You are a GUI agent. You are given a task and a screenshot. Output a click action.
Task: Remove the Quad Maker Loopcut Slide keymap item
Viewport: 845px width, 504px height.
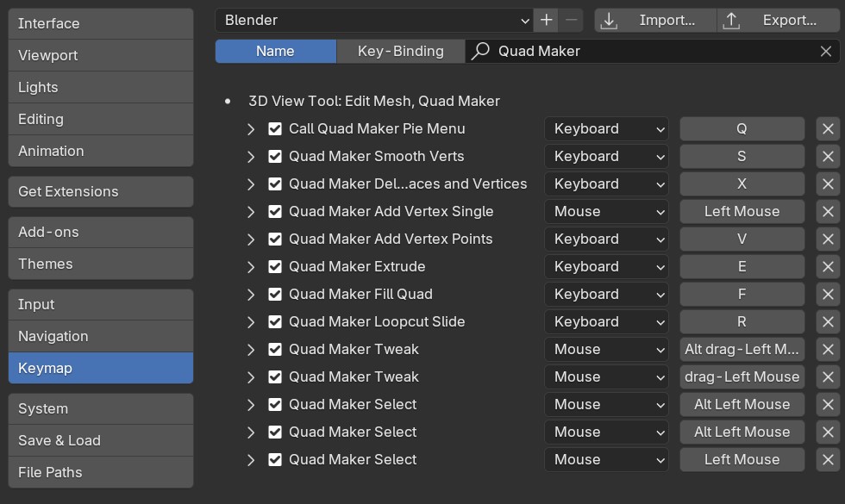(828, 321)
